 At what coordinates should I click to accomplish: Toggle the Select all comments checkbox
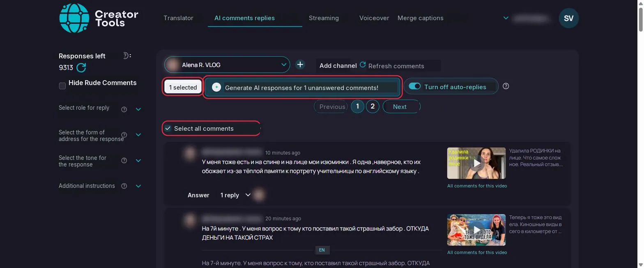point(168,128)
